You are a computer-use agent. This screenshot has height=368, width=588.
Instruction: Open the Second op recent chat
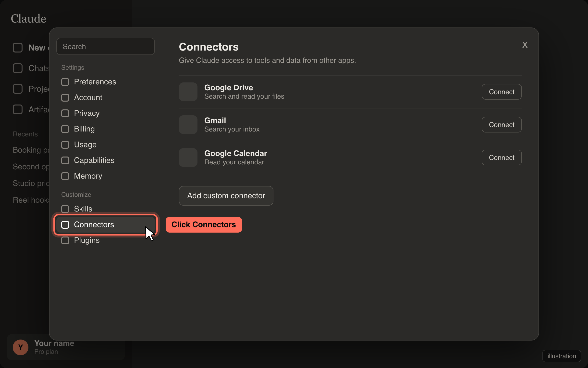coord(31,167)
